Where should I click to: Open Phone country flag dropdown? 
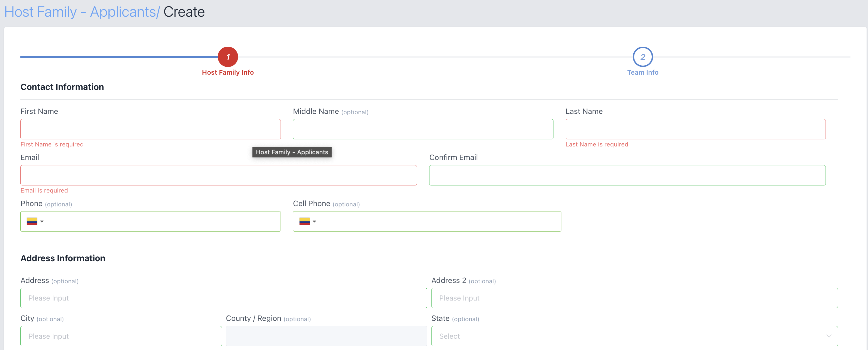35,221
